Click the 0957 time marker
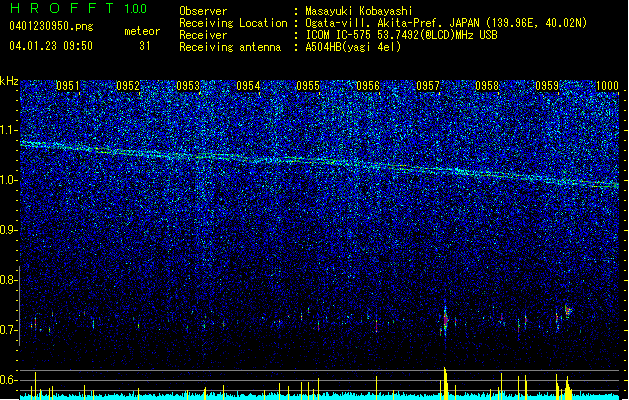 (428, 86)
